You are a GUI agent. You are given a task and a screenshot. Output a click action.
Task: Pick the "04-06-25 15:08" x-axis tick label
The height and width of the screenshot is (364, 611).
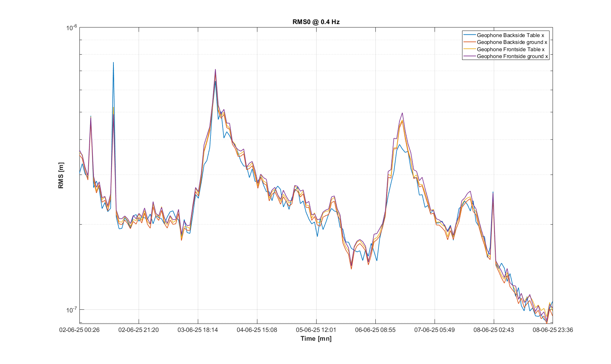pyautogui.click(x=257, y=330)
